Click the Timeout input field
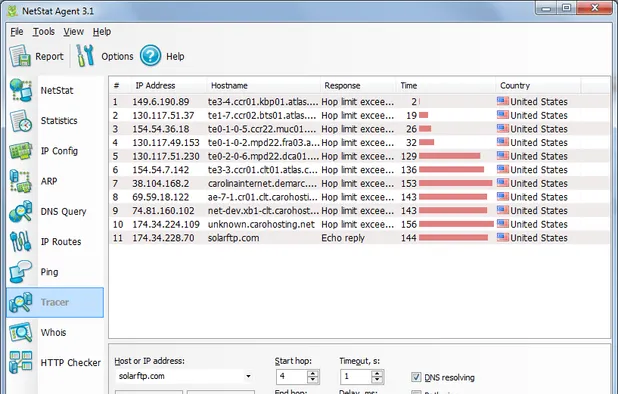Screen dimensions: 618x394 coord(356,377)
